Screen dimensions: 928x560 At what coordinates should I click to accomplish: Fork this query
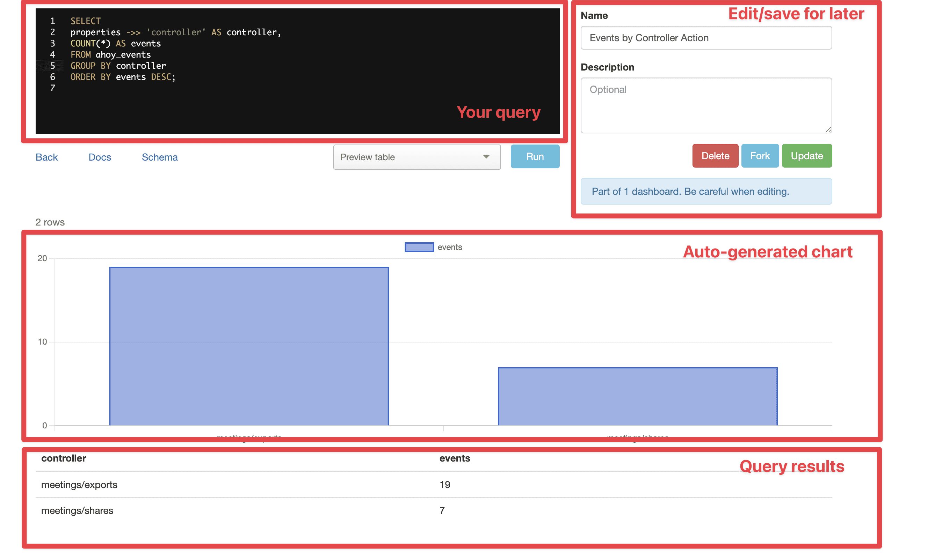[x=760, y=155]
